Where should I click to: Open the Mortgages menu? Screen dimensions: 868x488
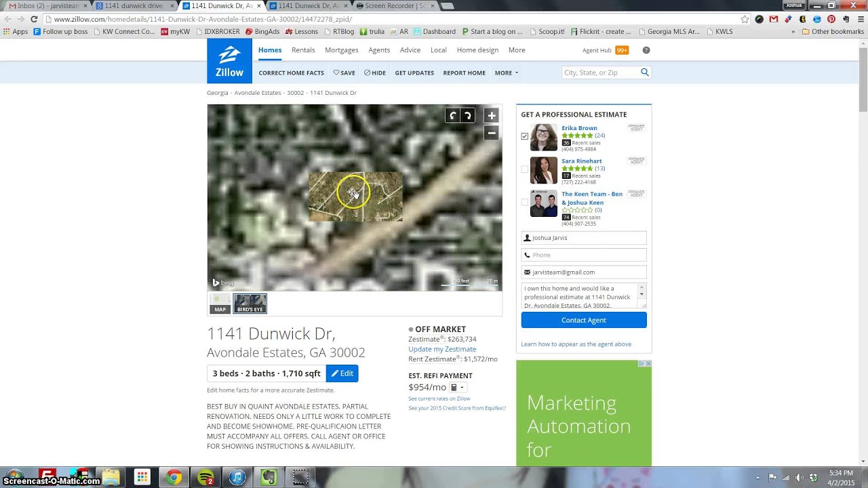point(341,50)
